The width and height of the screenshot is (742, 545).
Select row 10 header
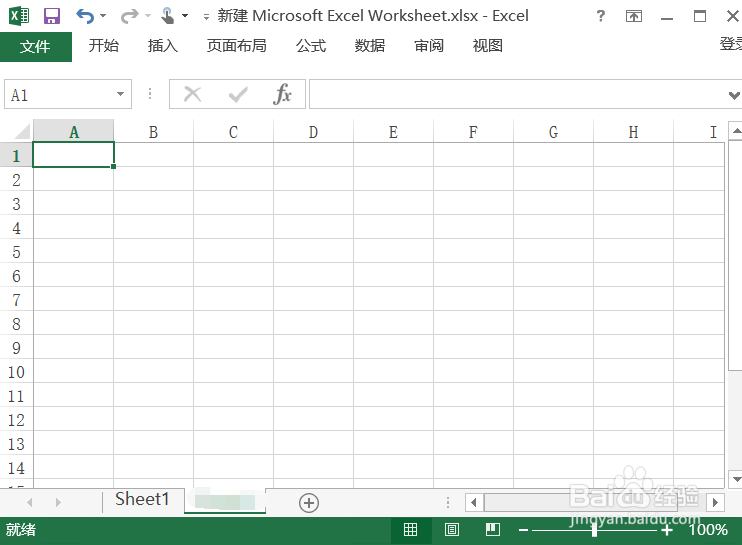pyautogui.click(x=16, y=371)
